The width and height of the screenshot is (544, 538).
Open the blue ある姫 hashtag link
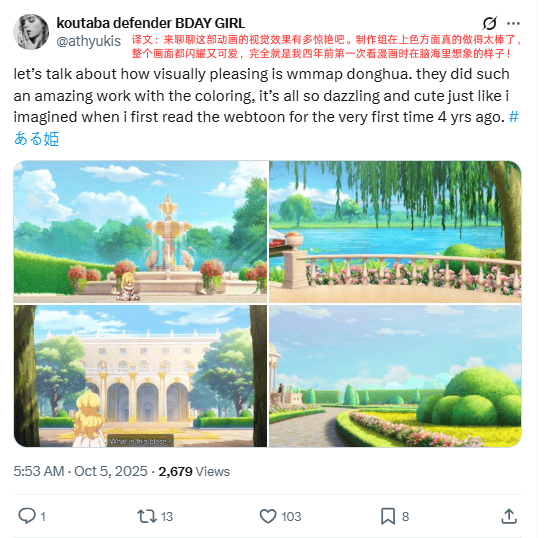pos(36,139)
